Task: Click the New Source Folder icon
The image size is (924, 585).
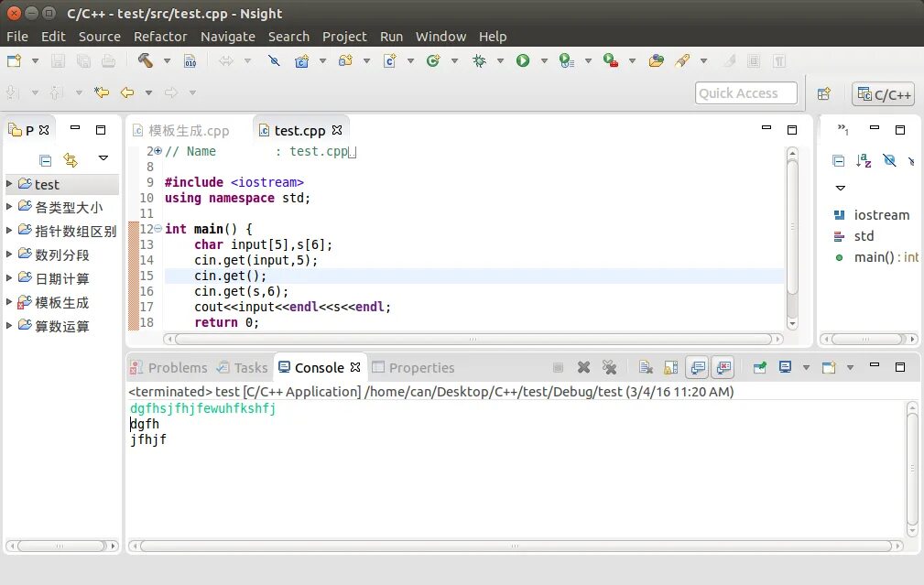Action: [x=345, y=60]
